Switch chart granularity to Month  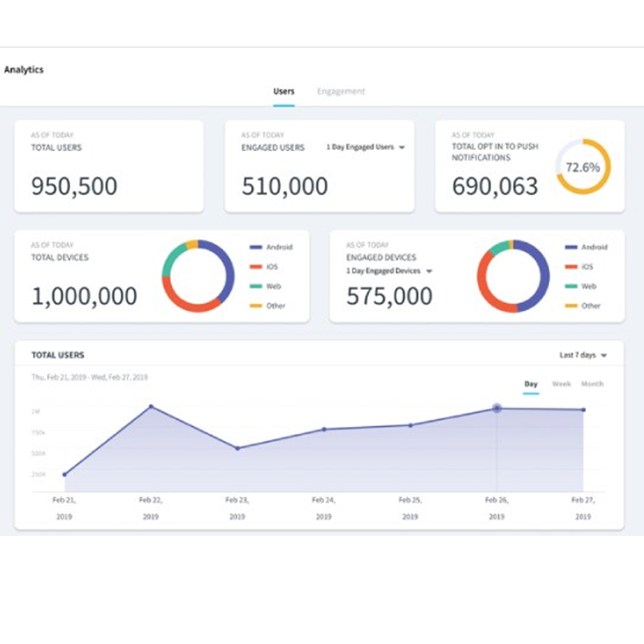[593, 384]
